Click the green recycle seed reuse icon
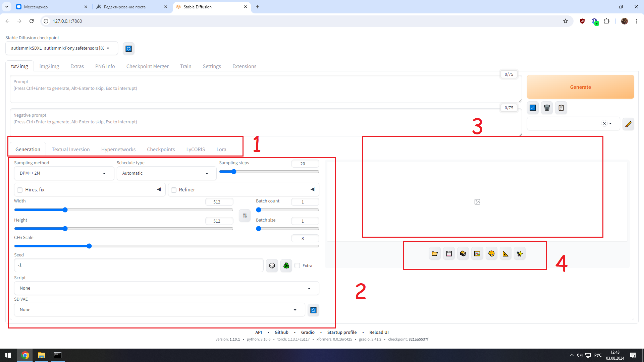 286,265
